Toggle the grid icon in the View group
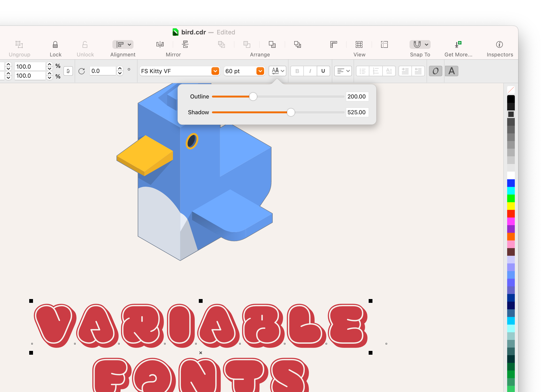This screenshot has height=392, width=555. [x=359, y=44]
